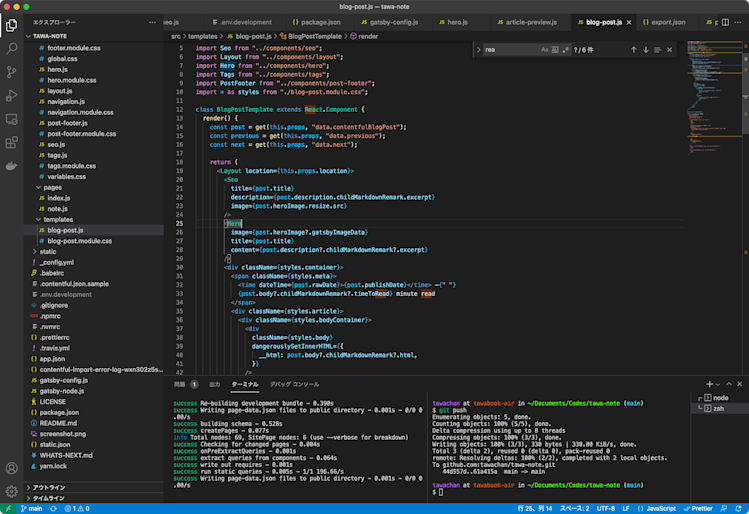Open the Search view in activity bar
The image size is (749, 514).
(11, 48)
